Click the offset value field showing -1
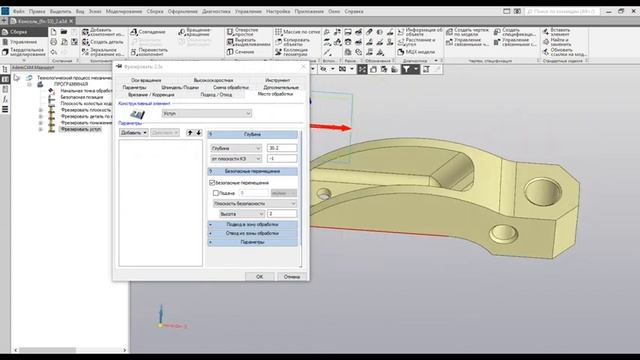The height and width of the screenshot is (360, 640). tap(282, 158)
